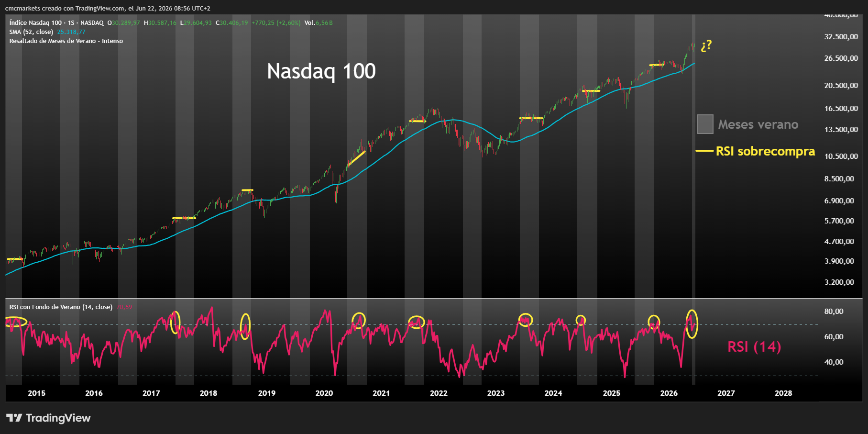Click the gray Meses verano legend swatch
This screenshot has height=434, width=868.
tap(705, 124)
